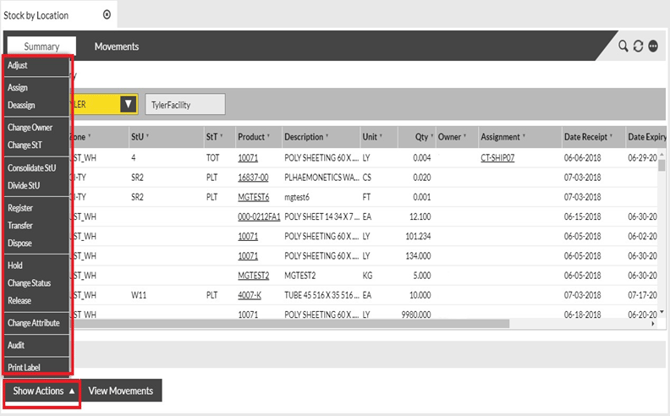Select Change Status menu entry

coord(31,284)
